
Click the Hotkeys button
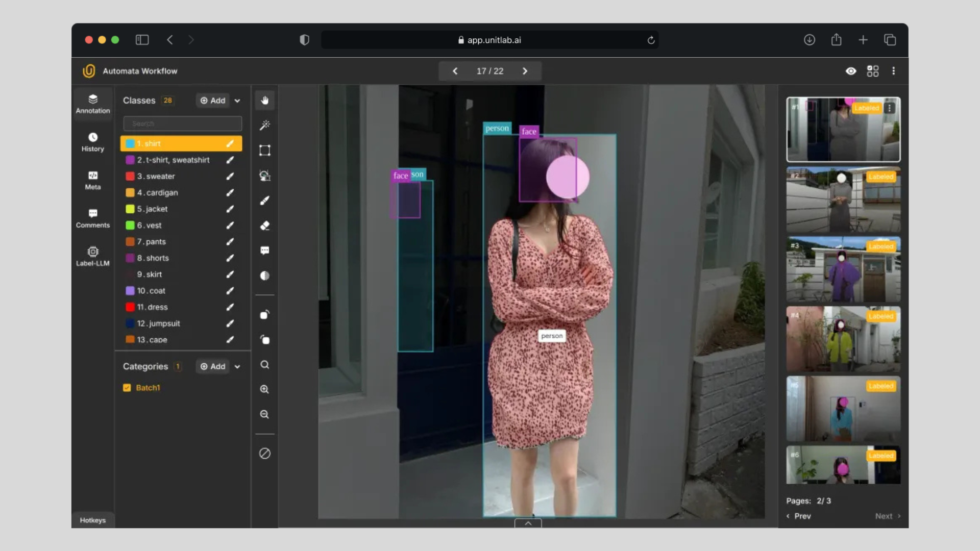93,520
